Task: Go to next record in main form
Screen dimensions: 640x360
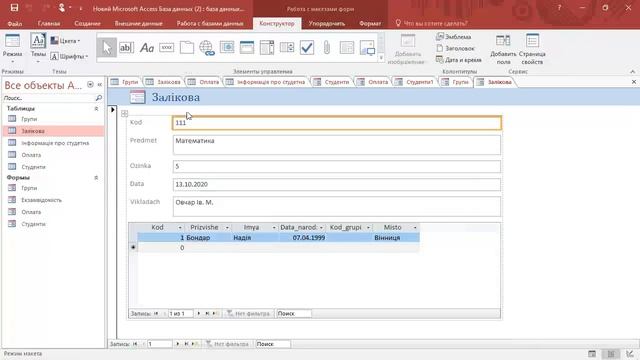Action: click(178, 344)
